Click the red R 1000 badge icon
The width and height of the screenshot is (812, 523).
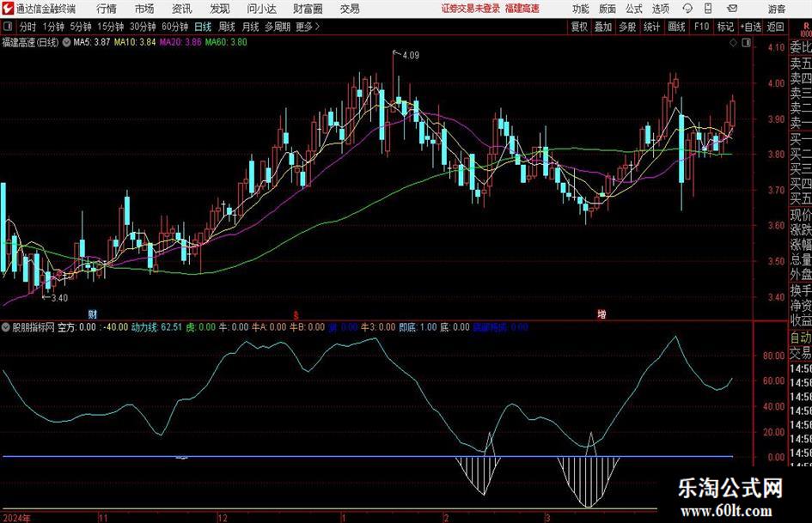806,29
